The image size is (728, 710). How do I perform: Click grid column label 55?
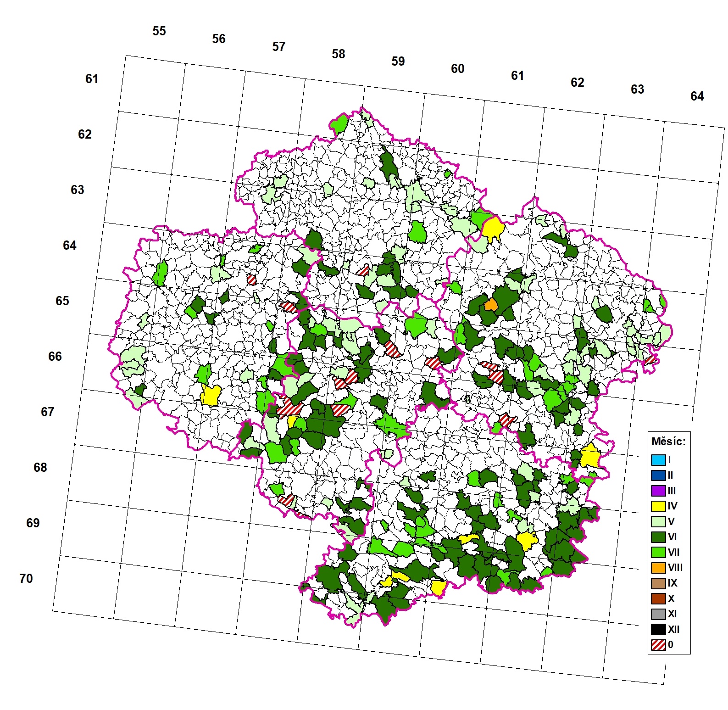point(159,31)
